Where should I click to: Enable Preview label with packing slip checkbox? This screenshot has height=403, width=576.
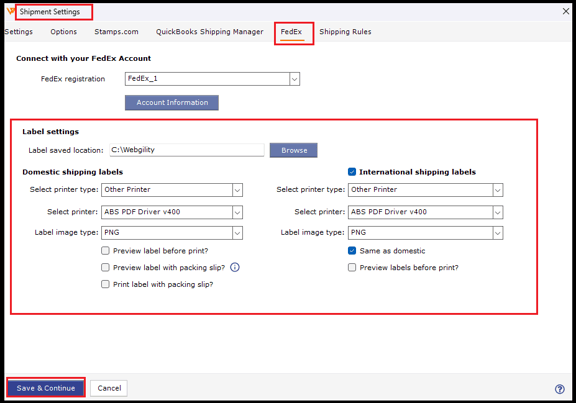pos(105,267)
